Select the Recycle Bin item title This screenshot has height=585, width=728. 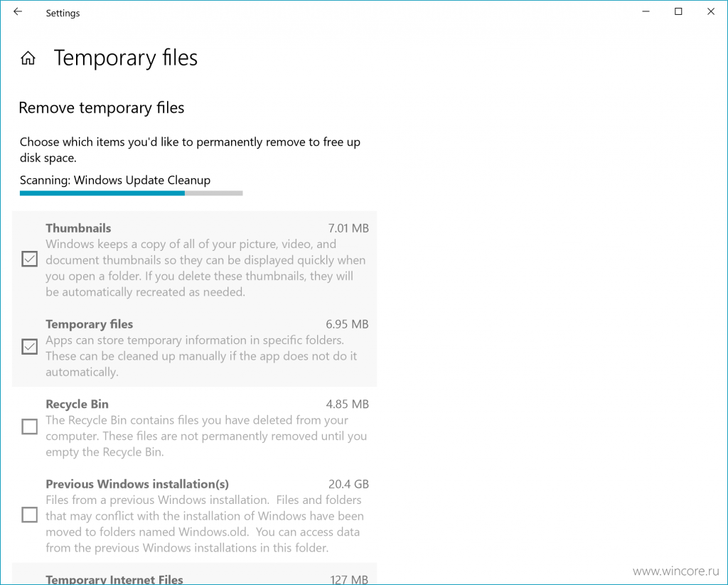[77, 404]
